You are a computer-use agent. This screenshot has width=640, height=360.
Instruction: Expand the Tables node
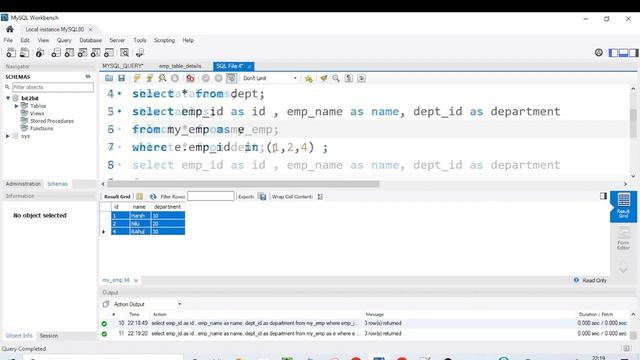16,106
